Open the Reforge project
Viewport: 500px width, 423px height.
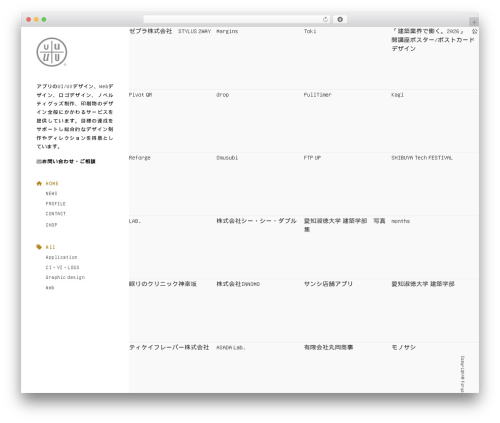[x=140, y=158]
